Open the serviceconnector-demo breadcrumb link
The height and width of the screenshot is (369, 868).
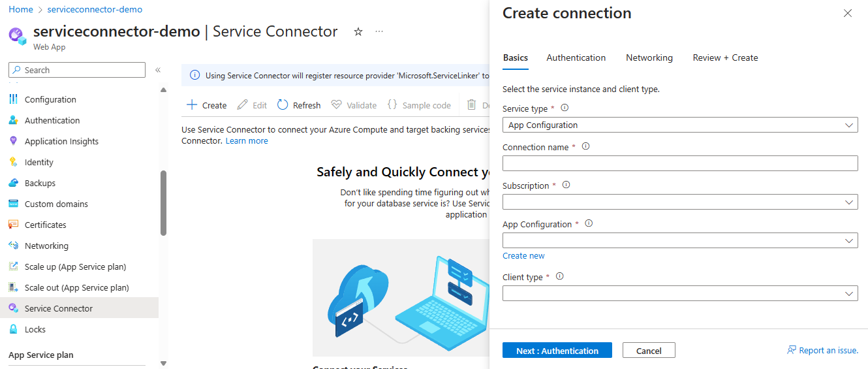(95, 9)
